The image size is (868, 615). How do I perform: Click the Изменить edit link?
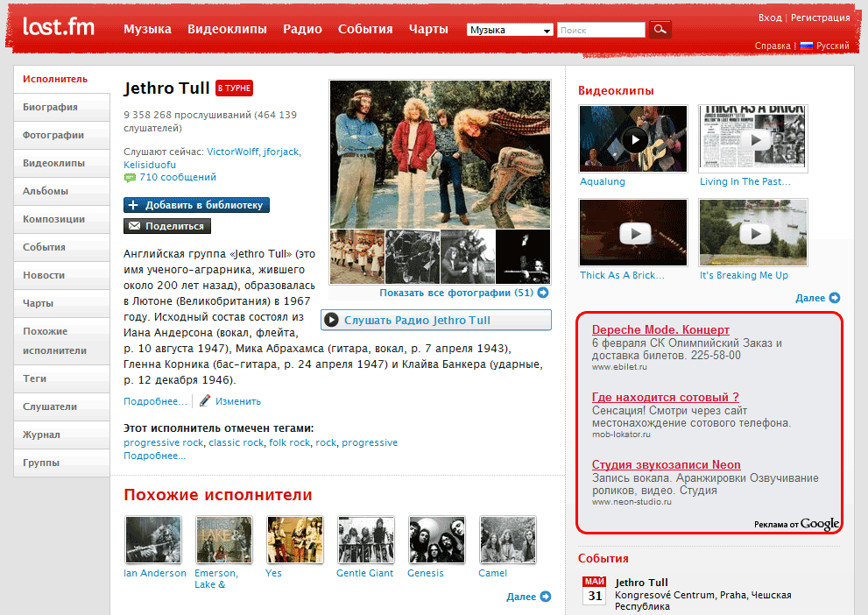[x=238, y=401]
